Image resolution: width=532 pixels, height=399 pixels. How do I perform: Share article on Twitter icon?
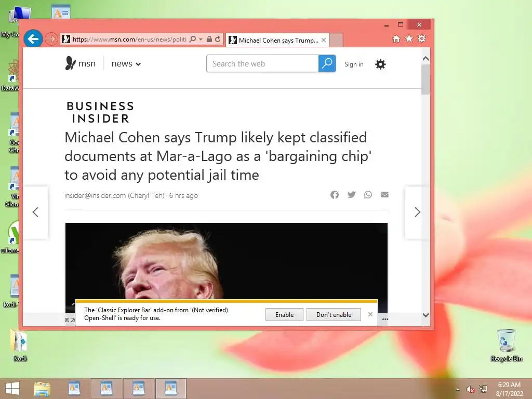click(352, 194)
